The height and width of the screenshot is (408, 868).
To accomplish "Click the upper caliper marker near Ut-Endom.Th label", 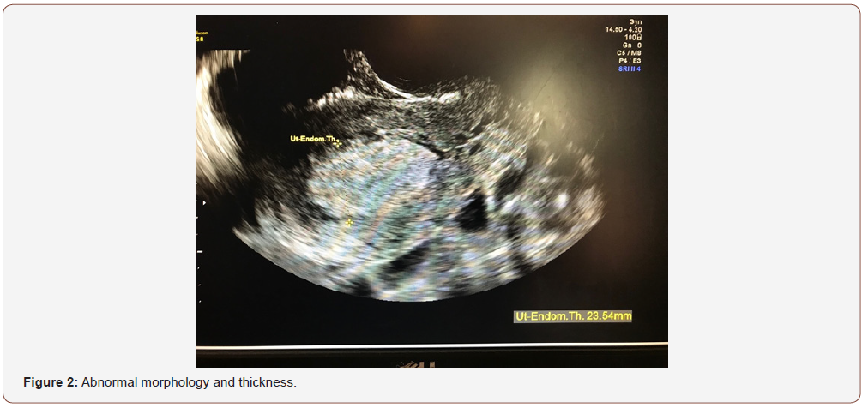I will 338,142.
